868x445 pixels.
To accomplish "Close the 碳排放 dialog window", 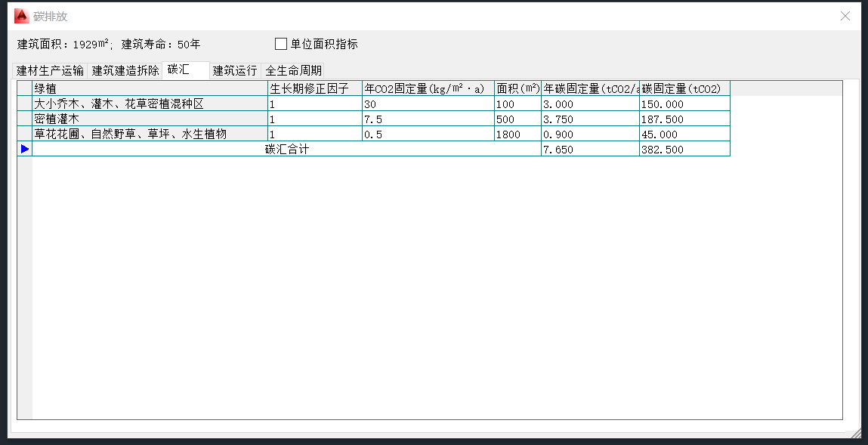I will [x=845, y=16].
